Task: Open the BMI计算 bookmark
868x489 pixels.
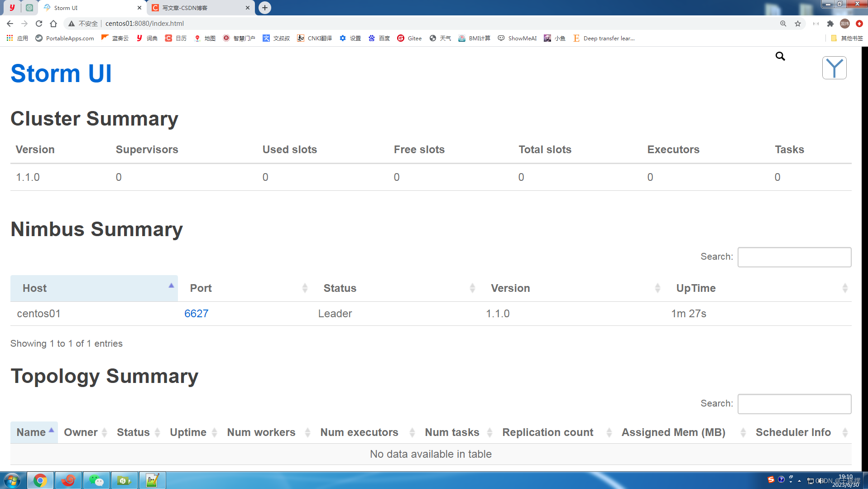Action: (474, 38)
